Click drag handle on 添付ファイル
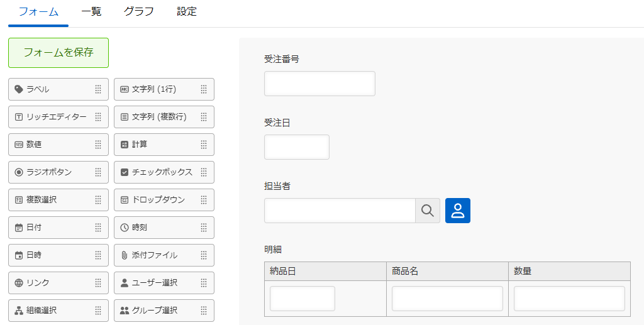The width and height of the screenshot is (644, 325). [204, 255]
